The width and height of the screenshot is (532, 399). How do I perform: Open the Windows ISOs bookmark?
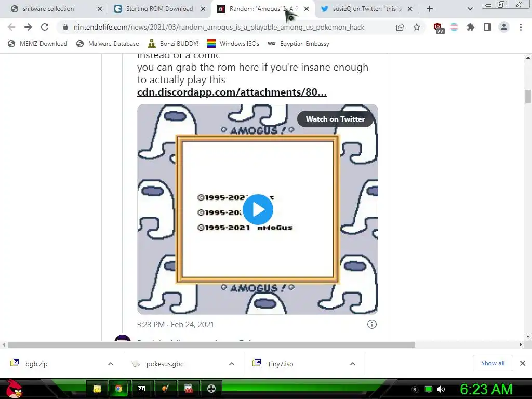(233, 44)
